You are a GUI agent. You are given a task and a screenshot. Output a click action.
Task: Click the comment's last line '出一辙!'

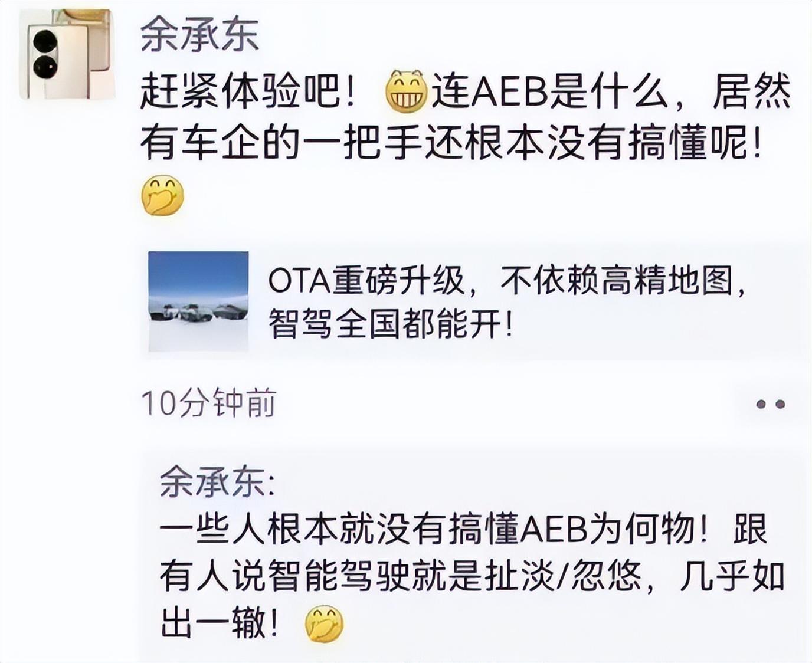pos(220,623)
